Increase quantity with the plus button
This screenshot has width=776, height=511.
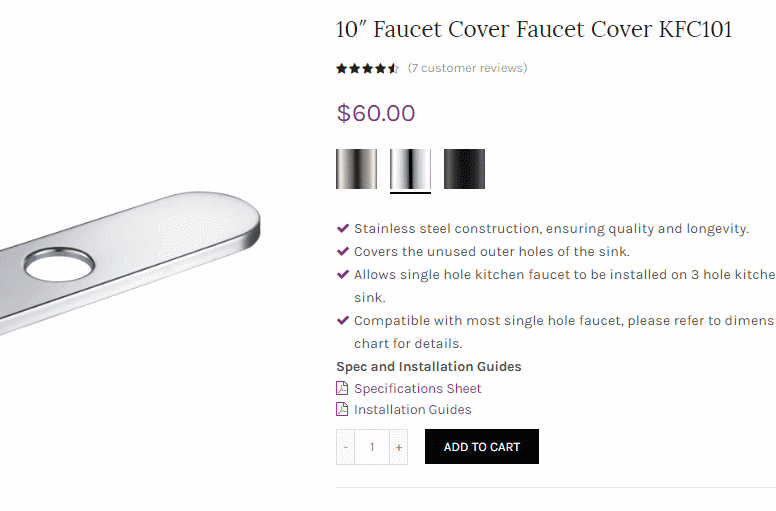click(x=399, y=447)
